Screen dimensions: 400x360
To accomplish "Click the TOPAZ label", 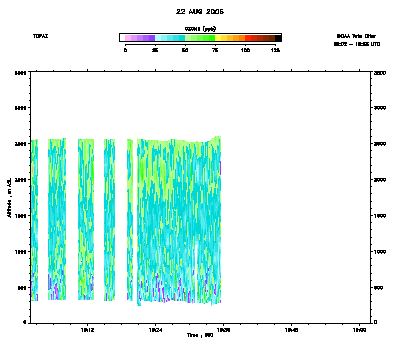I will (40, 36).
